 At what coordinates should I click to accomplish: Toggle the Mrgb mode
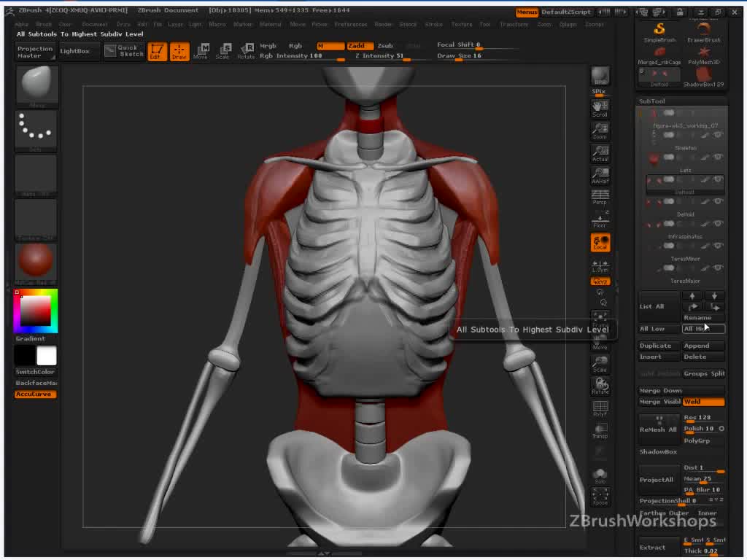coord(268,46)
